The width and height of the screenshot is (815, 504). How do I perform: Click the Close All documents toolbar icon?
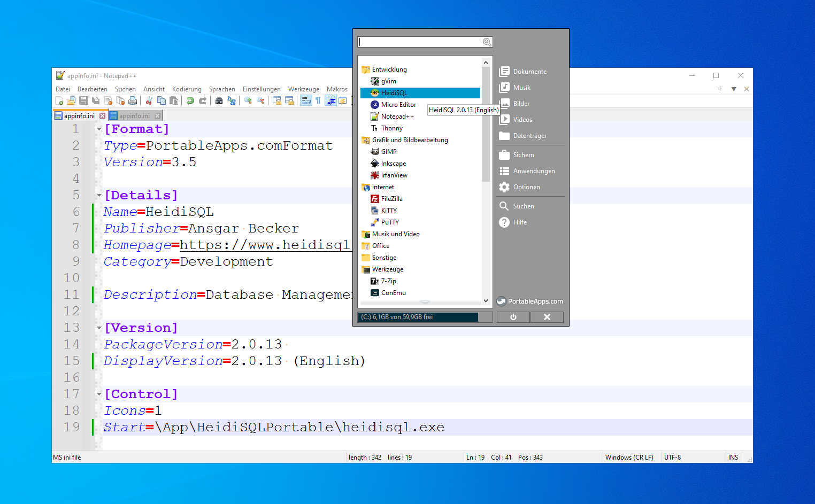point(120,100)
